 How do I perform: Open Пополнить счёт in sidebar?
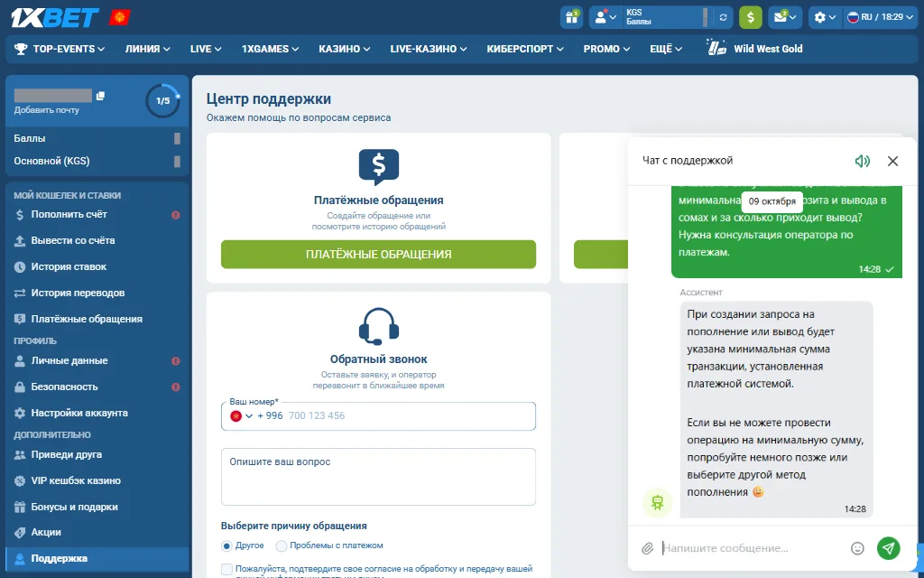click(x=97, y=215)
